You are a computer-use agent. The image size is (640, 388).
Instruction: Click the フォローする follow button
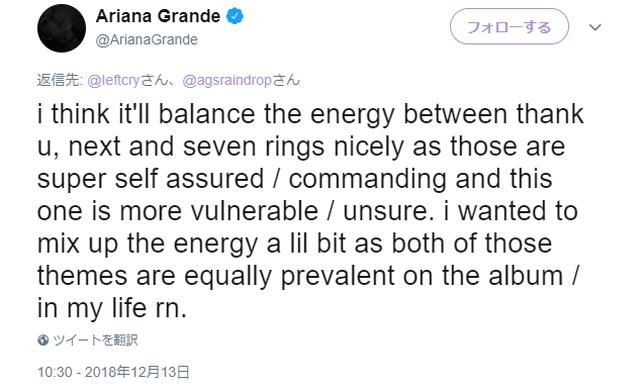tap(509, 27)
